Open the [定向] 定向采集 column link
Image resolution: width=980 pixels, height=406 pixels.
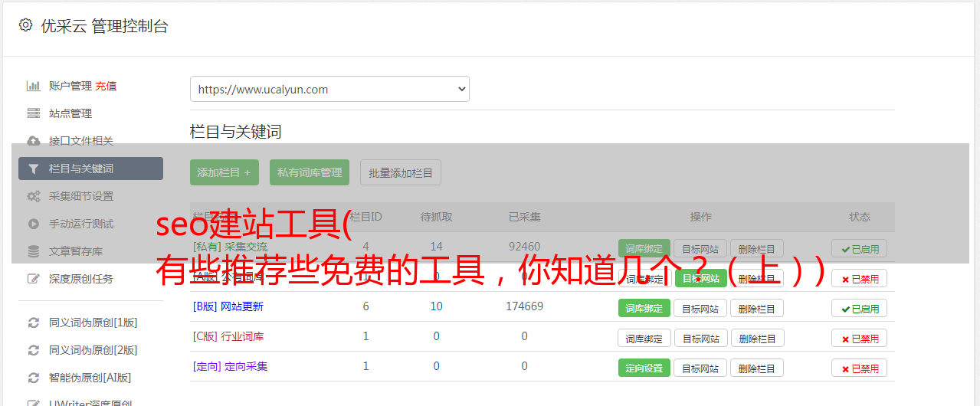coord(231,366)
